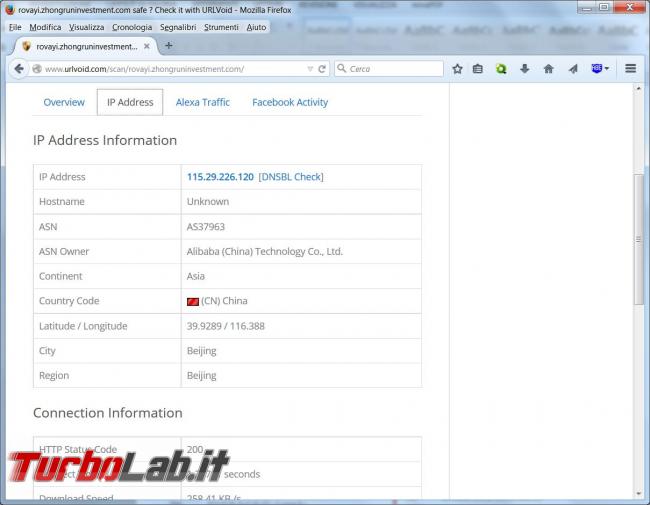Click the DNSBL Check link
This screenshot has width=650, height=505.
point(291,177)
